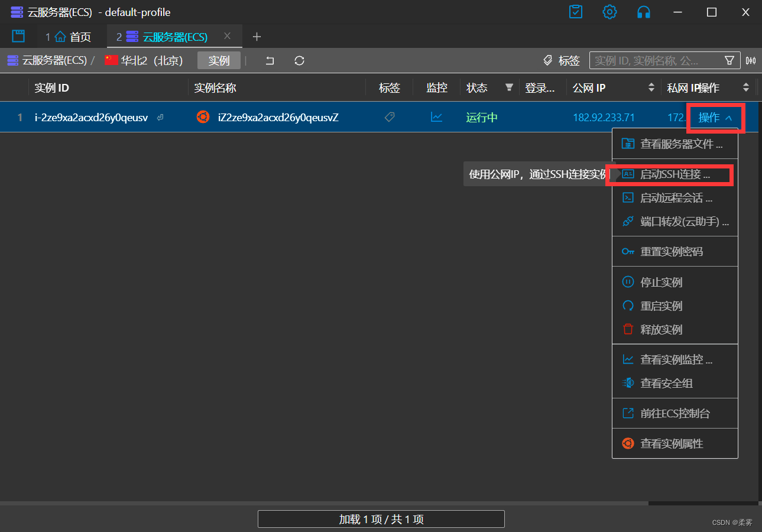Screen dimensions: 762x532
Task: Select 查看实例属性 menu entry
Action: 675,443
